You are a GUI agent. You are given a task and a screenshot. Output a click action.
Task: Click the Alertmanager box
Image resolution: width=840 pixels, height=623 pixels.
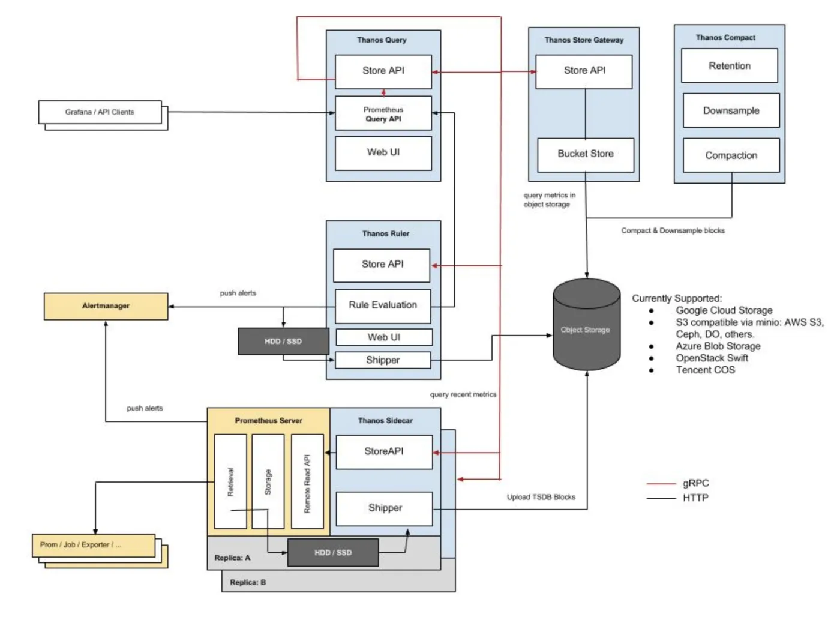pyautogui.click(x=106, y=307)
